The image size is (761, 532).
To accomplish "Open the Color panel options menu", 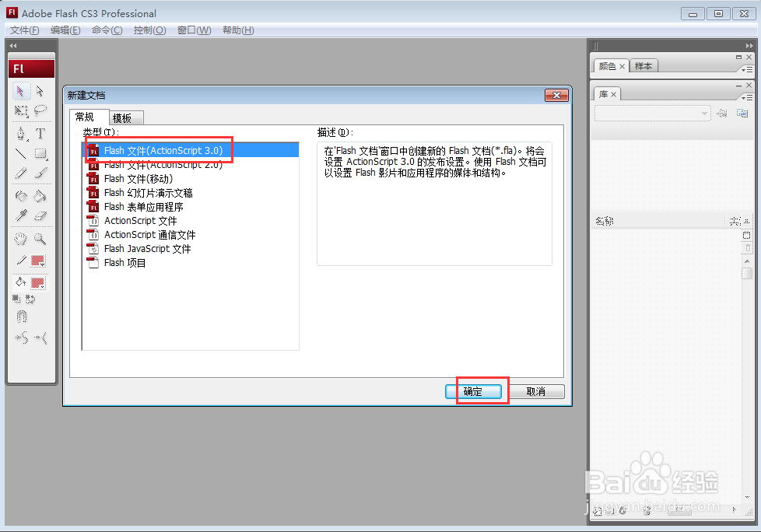I will (x=748, y=70).
